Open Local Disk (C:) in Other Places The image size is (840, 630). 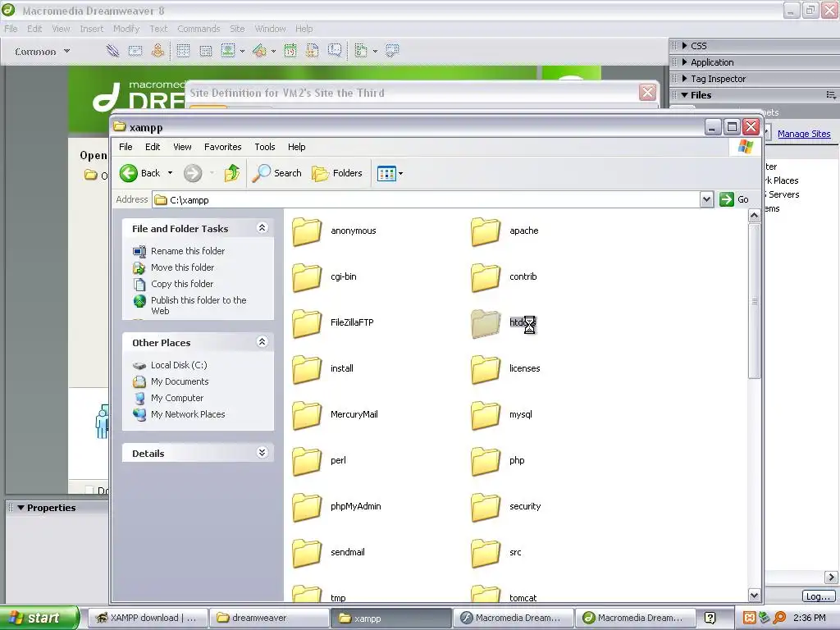point(179,365)
